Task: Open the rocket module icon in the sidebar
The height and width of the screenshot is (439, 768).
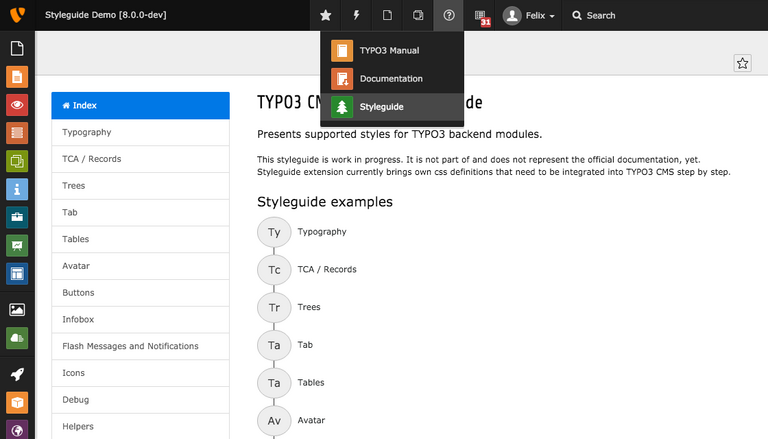Action: pos(17,374)
